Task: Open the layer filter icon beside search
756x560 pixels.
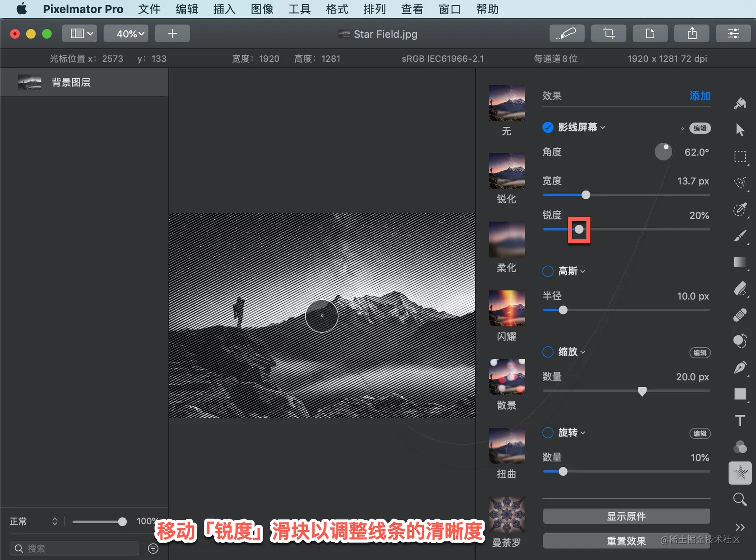Action: tap(153, 549)
